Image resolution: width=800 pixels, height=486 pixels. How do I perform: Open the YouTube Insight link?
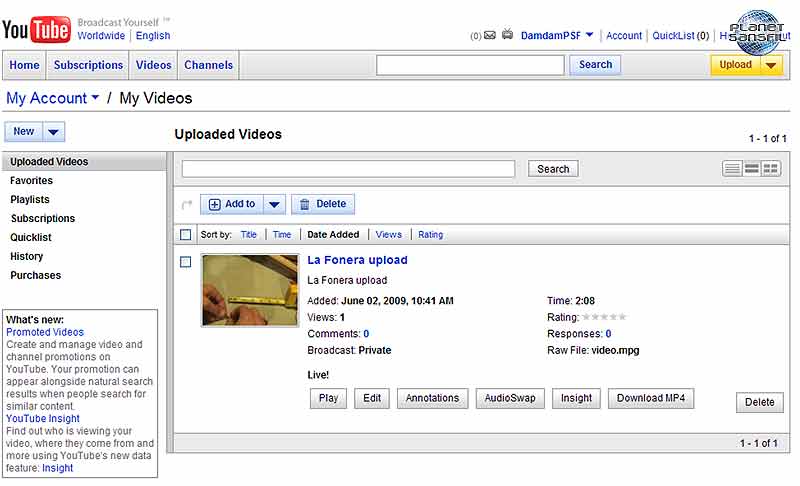click(43, 419)
